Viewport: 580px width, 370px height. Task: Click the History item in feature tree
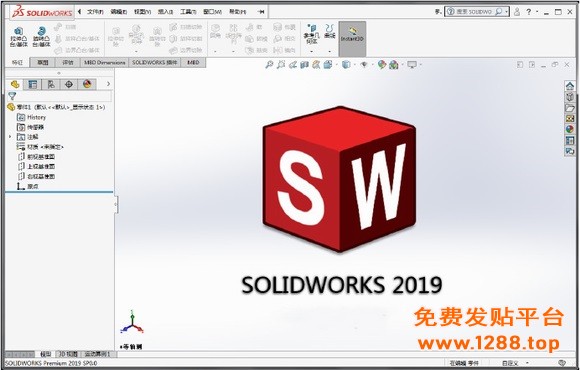pos(36,117)
